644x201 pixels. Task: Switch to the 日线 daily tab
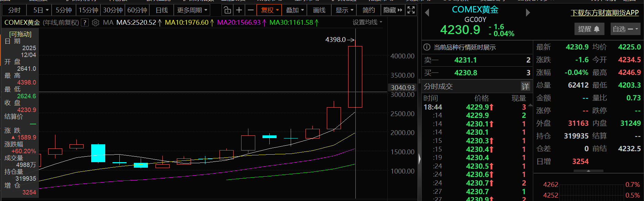click(162, 10)
